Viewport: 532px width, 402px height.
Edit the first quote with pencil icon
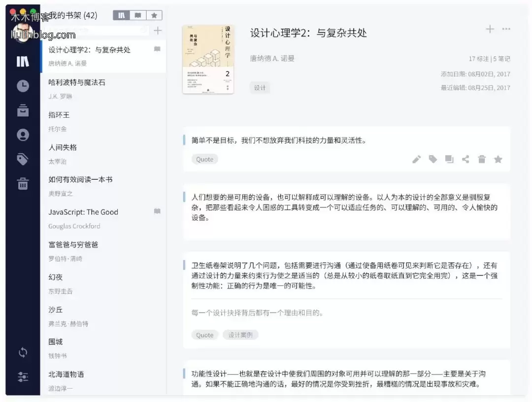pos(417,159)
